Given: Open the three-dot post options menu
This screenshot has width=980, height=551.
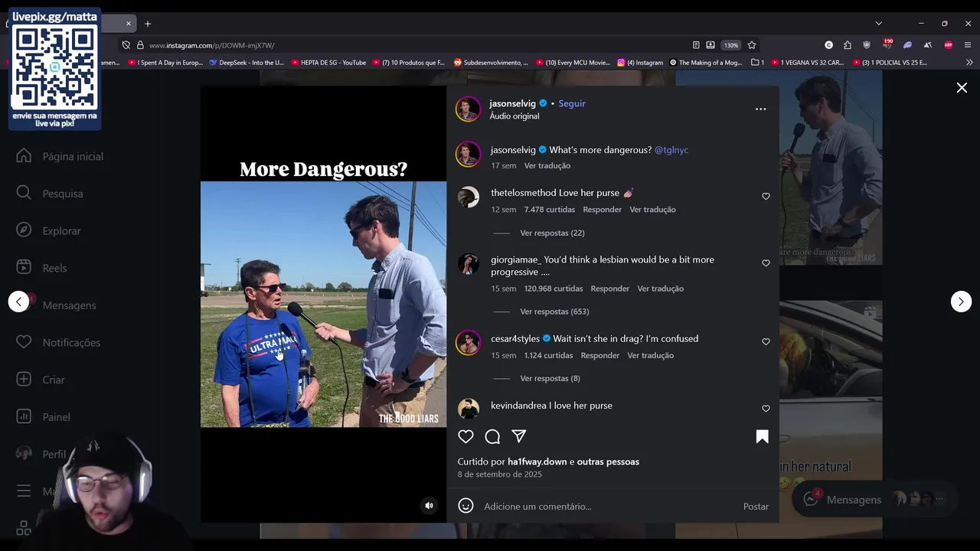Looking at the screenshot, I should click(760, 109).
